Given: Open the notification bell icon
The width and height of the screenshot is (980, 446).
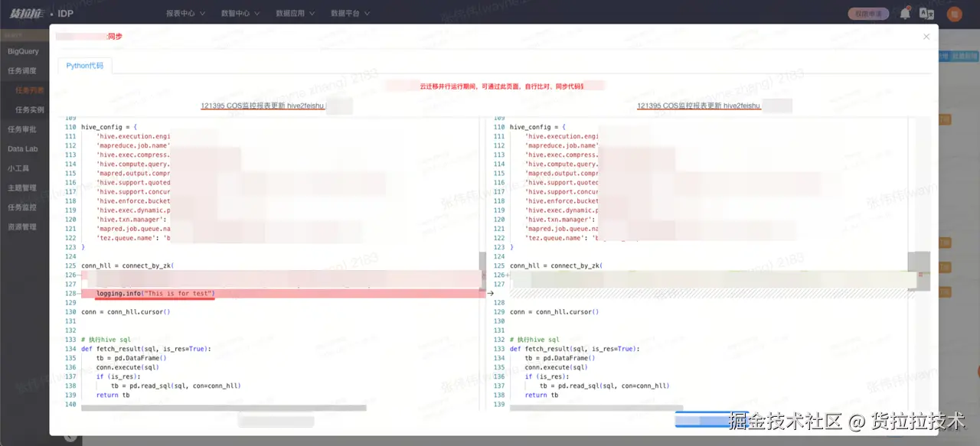Looking at the screenshot, I should (905, 13).
